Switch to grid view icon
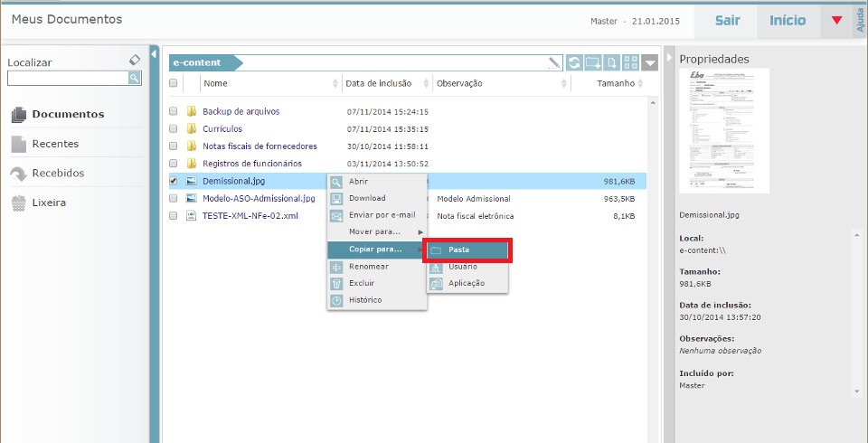 631,62
